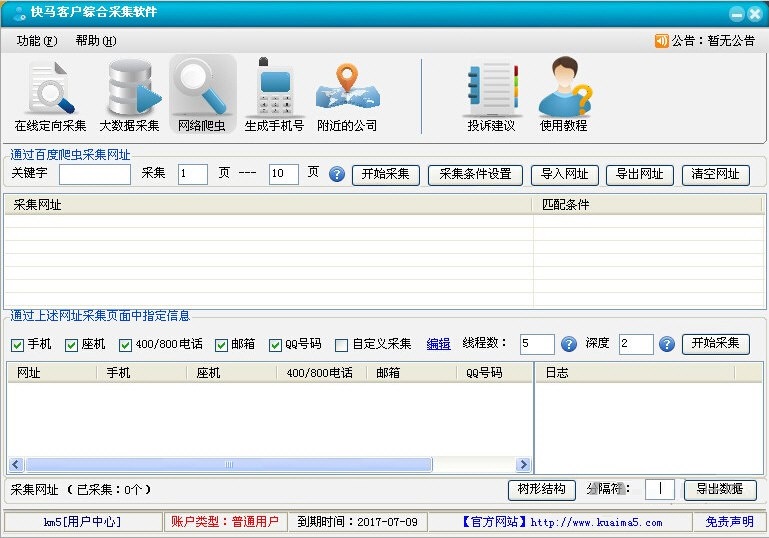769x538 pixels.
Task: Click the app logo in title bar
Action: click(x=19, y=13)
